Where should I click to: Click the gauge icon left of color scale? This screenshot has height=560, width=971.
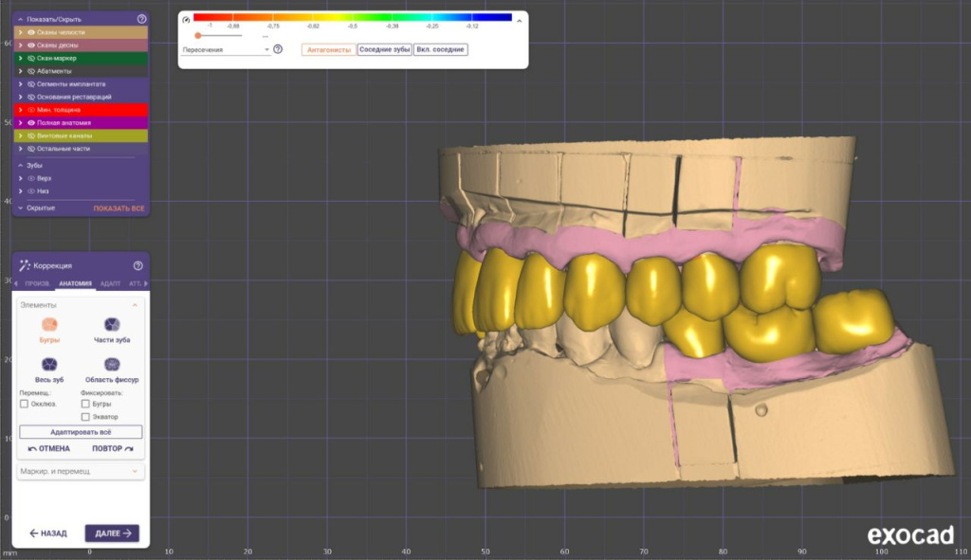point(186,18)
